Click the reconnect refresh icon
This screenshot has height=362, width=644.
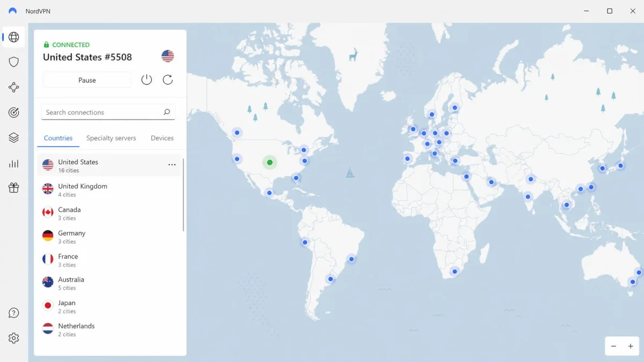click(x=167, y=80)
